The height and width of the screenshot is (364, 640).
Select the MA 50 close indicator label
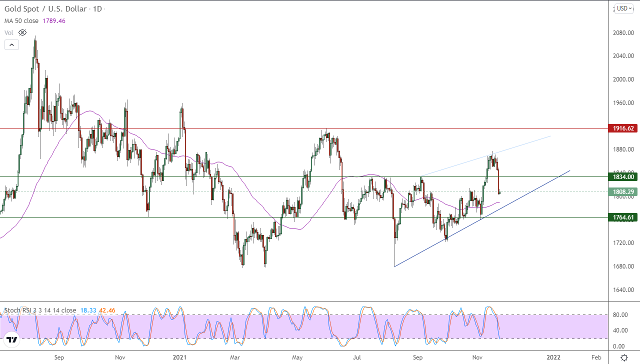click(22, 21)
